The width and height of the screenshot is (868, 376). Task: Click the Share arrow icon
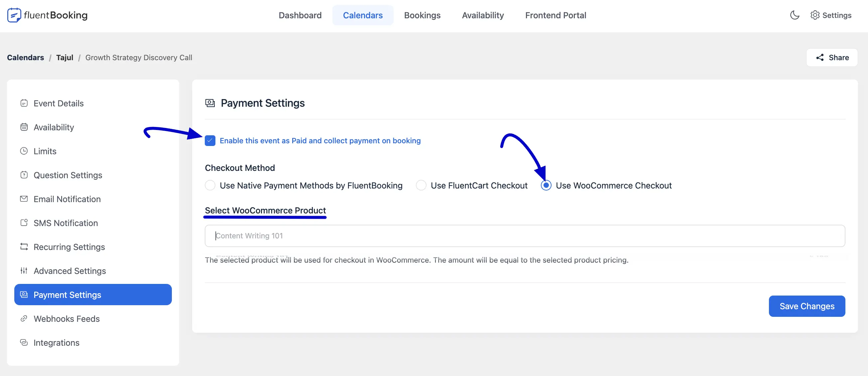pos(820,58)
